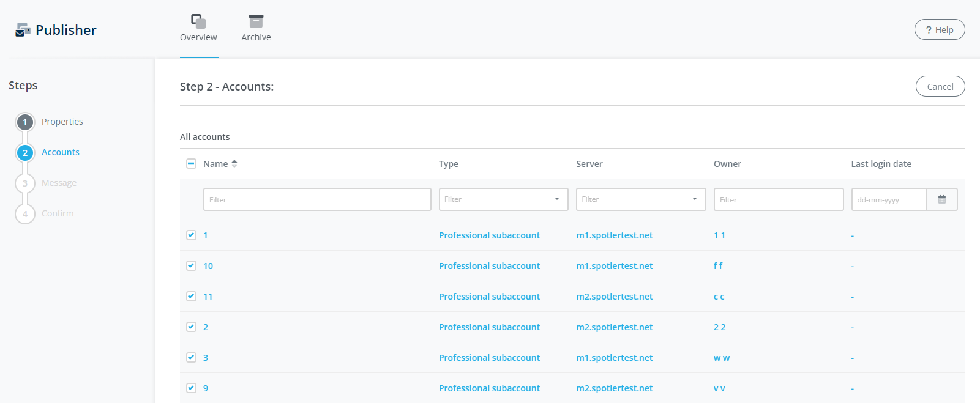Select step 2 circle in sidebar

tap(25, 153)
